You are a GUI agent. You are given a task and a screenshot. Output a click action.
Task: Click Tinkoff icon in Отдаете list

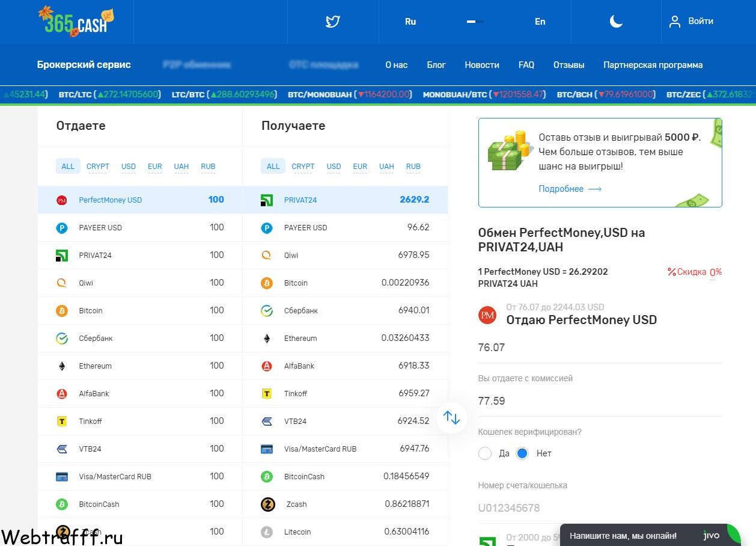coord(61,422)
